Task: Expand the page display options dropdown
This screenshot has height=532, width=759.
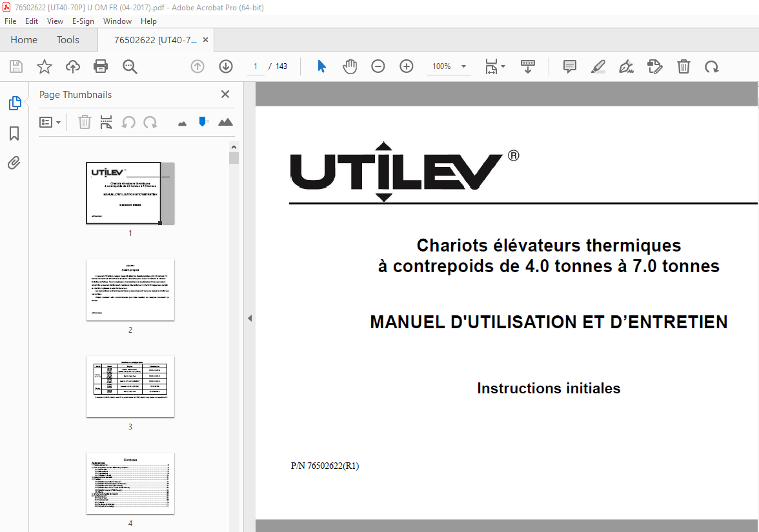Action: (x=501, y=66)
